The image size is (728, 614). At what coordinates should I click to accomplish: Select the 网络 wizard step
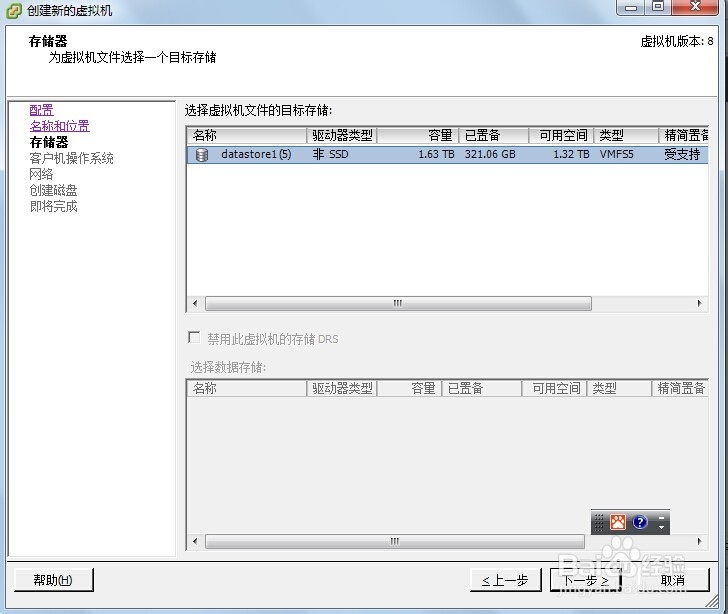41,174
